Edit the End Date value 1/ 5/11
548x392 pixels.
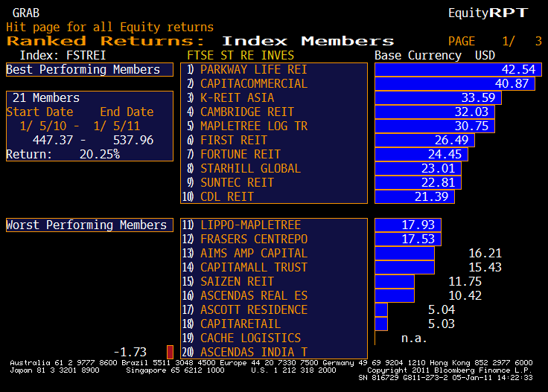117,126
